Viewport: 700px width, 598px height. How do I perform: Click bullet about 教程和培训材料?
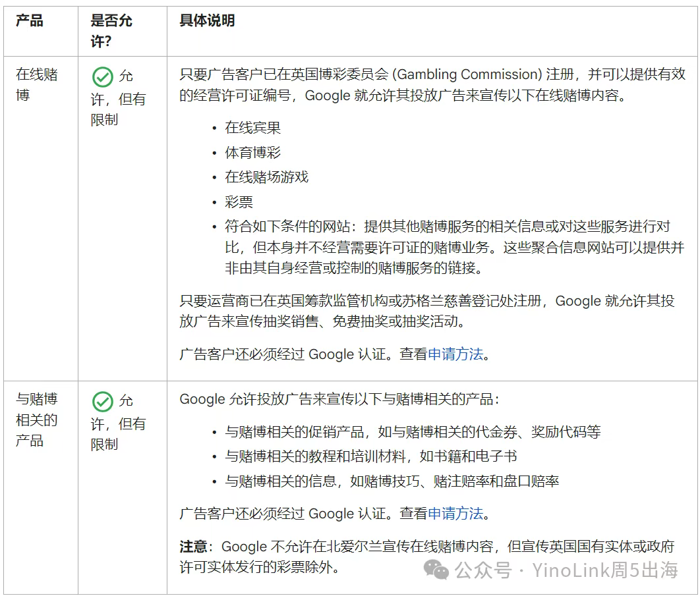point(370,456)
